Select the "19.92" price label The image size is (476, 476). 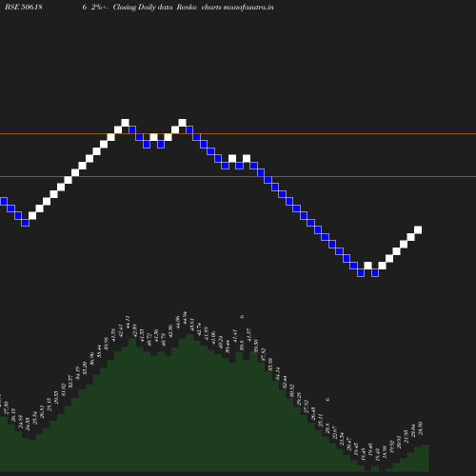pos(391,446)
